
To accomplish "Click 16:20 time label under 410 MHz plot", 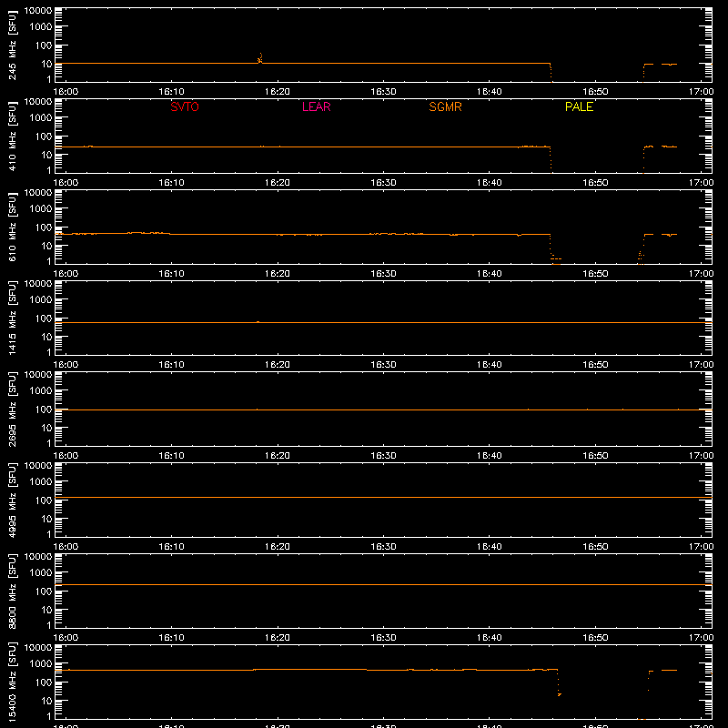I will [x=278, y=183].
